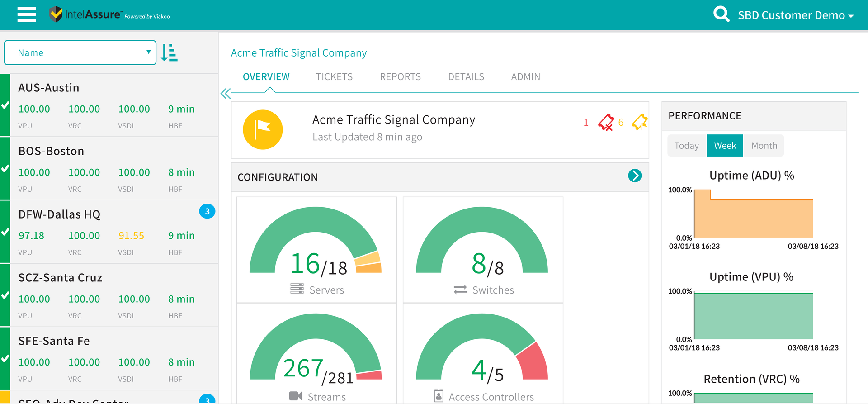Screen dimensions: 868x404
Task: Open the Details tab
Action: 466,77
